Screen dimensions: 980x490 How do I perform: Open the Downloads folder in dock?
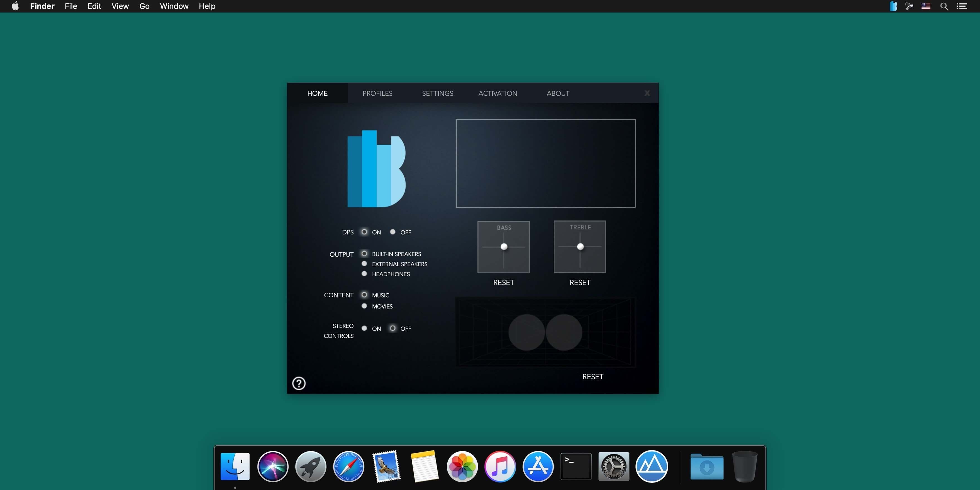706,467
